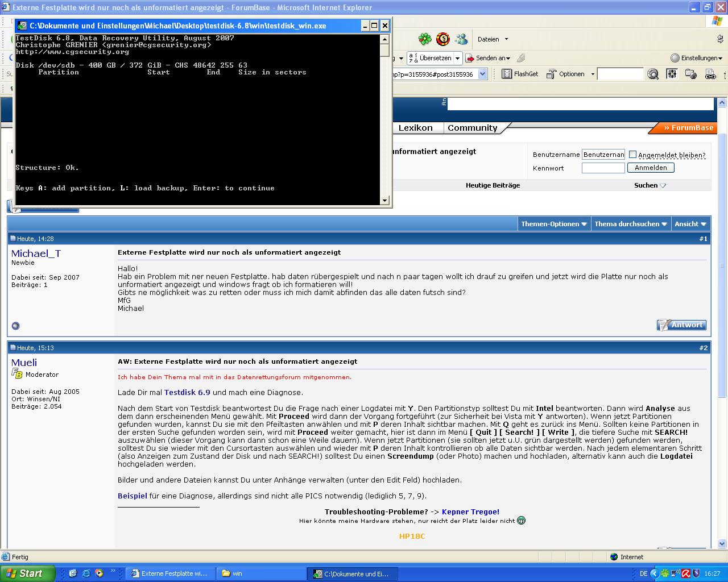The width and height of the screenshot is (728, 582).
Task: Click the network connection tray icon
Action: click(x=675, y=573)
